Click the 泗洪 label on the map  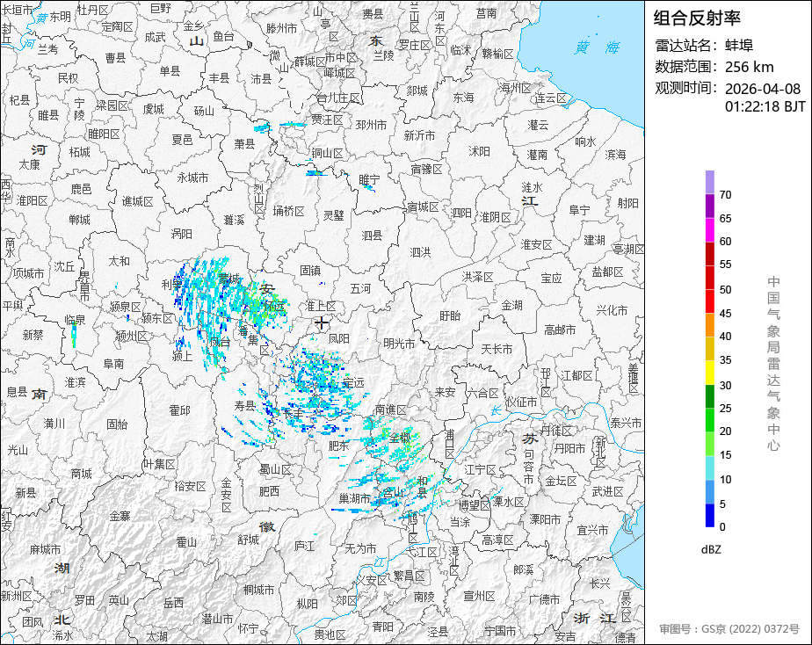point(420,252)
